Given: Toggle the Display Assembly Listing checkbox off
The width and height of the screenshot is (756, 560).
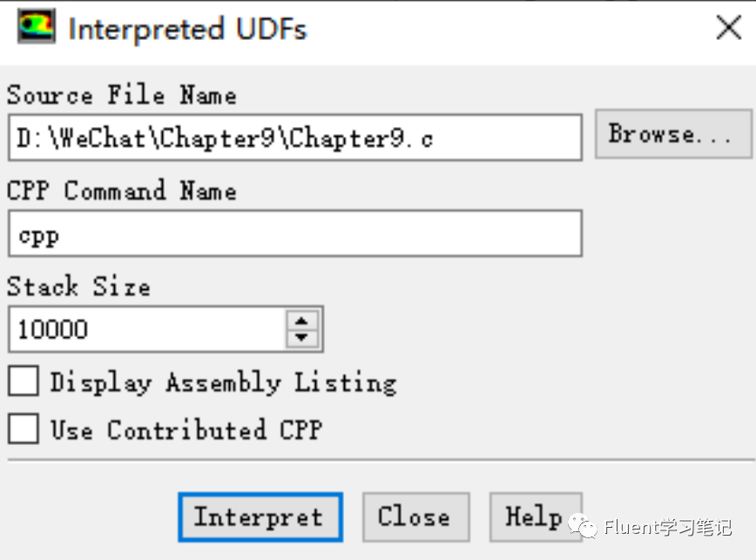Looking at the screenshot, I should pos(22,381).
